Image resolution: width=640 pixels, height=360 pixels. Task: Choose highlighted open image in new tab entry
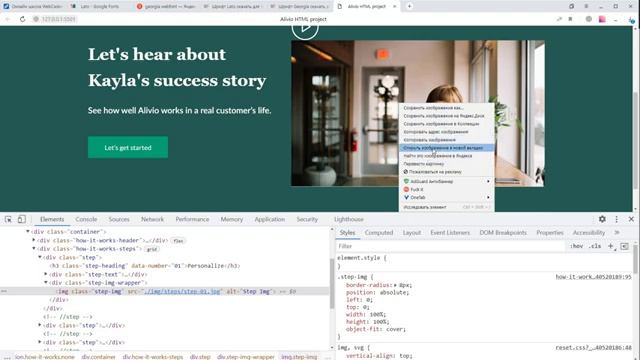click(447, 148)
